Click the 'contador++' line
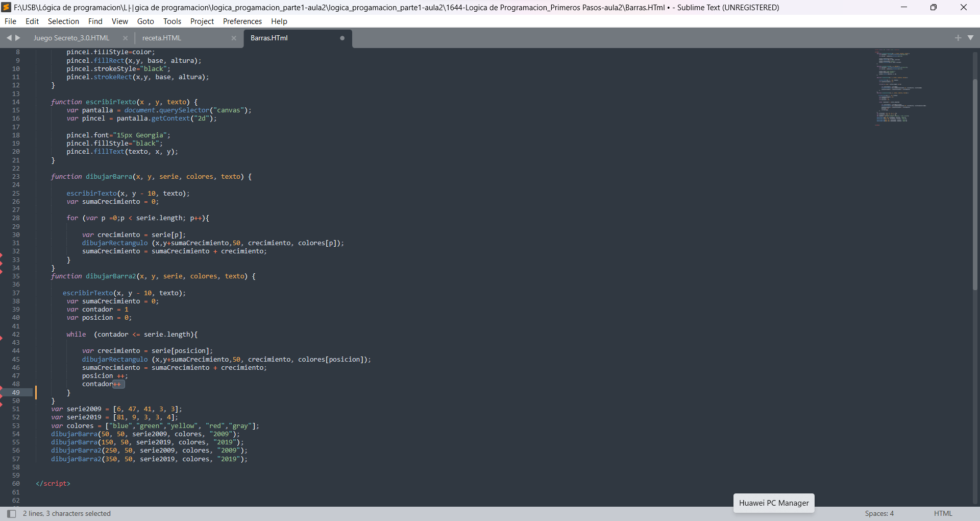980x521 pixels. [102, 384]
